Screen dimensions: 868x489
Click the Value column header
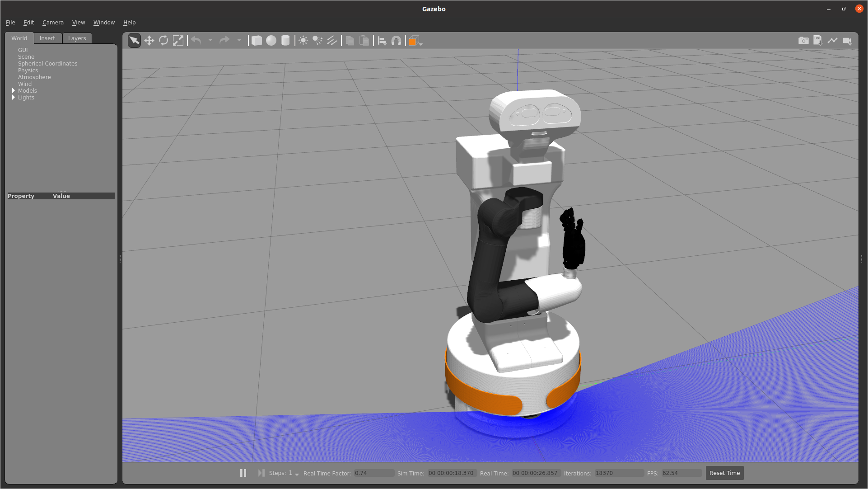click(61, 196)
